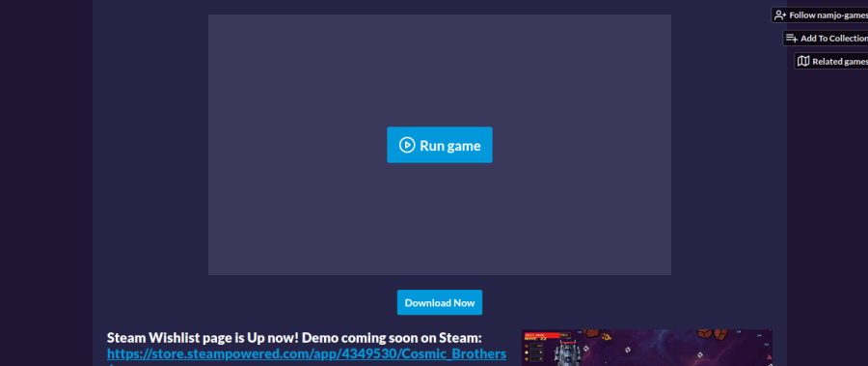
Task: Open the Steam store Cosmic_Brothers link
Action: tap(306, 353)
